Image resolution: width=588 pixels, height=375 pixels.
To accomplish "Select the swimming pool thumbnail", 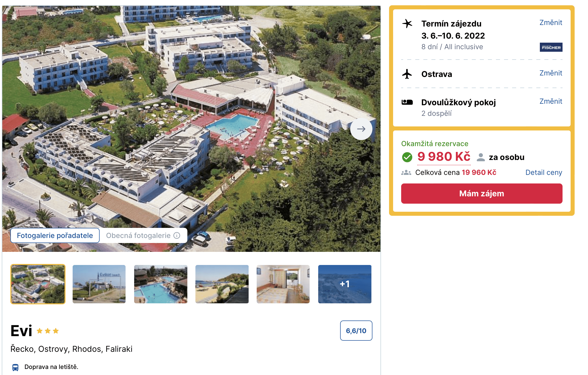I will tap(161, 284).
